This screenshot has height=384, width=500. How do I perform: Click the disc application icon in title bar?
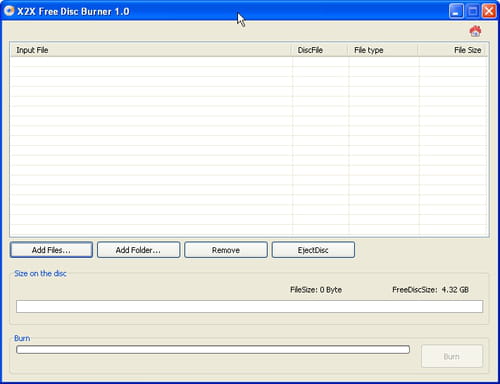[9, 11]
